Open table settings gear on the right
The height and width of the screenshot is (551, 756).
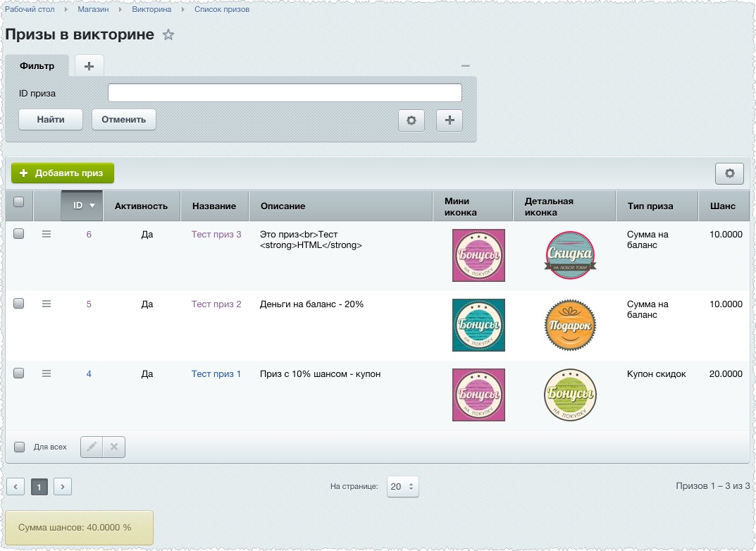tap(729, 173)
